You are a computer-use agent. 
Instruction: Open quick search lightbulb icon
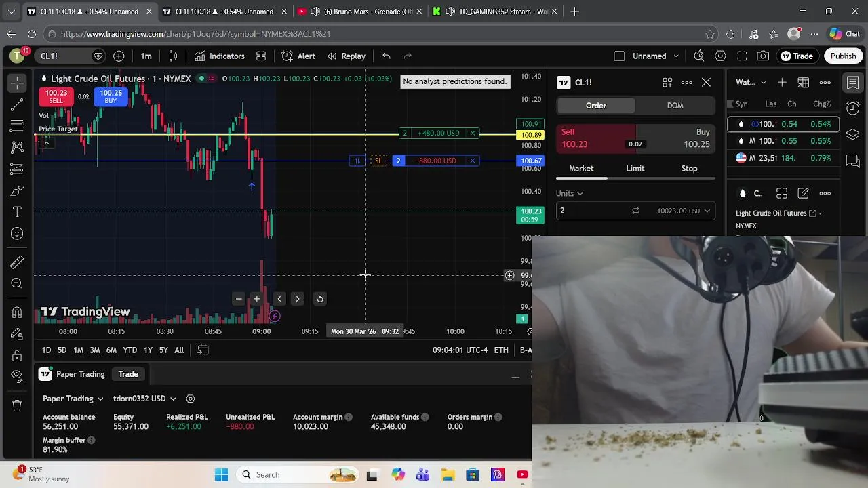699,56
